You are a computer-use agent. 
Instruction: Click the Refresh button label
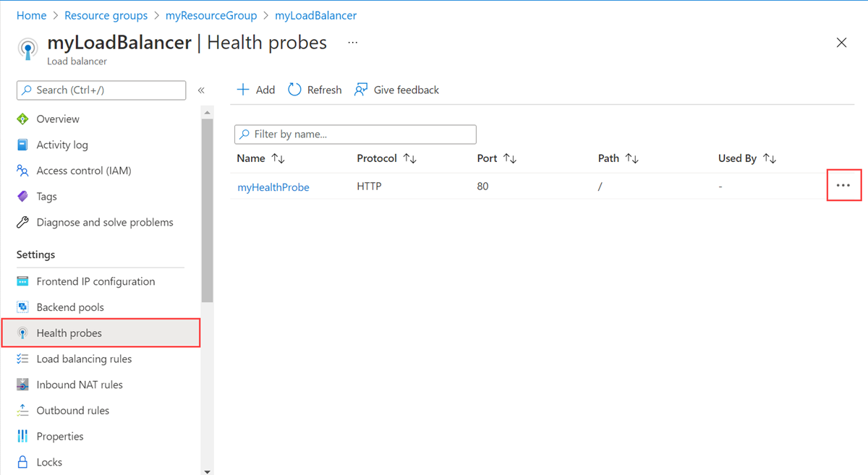pos(324,90)
